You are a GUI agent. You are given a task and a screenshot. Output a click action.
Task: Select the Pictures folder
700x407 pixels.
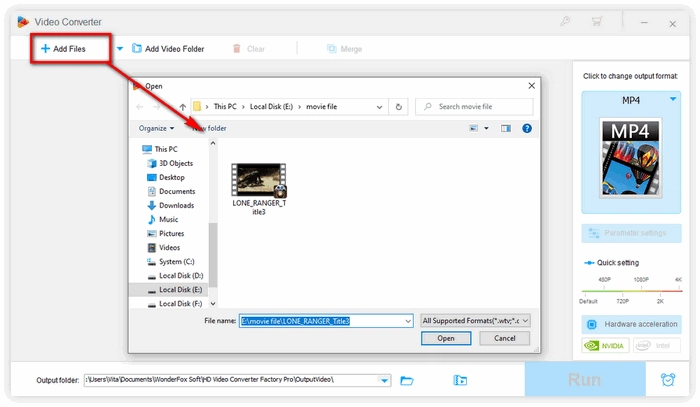point(165,233)
